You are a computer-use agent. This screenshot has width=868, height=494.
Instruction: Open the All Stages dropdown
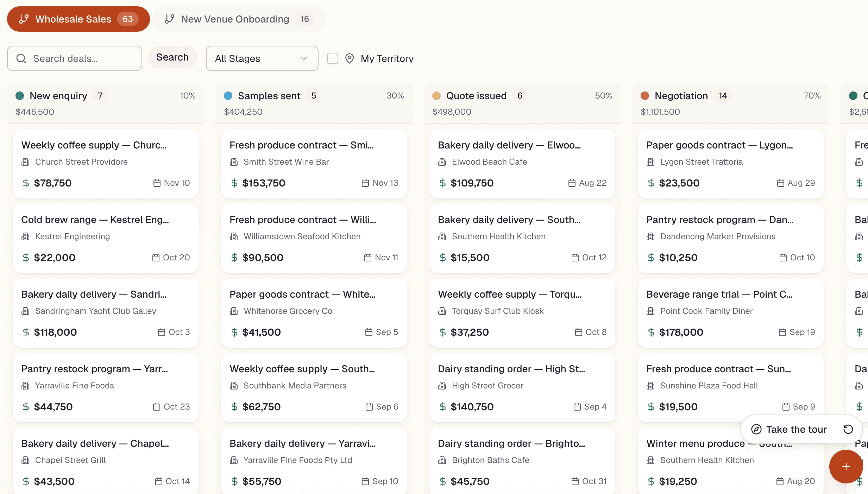tap(262, 58)
